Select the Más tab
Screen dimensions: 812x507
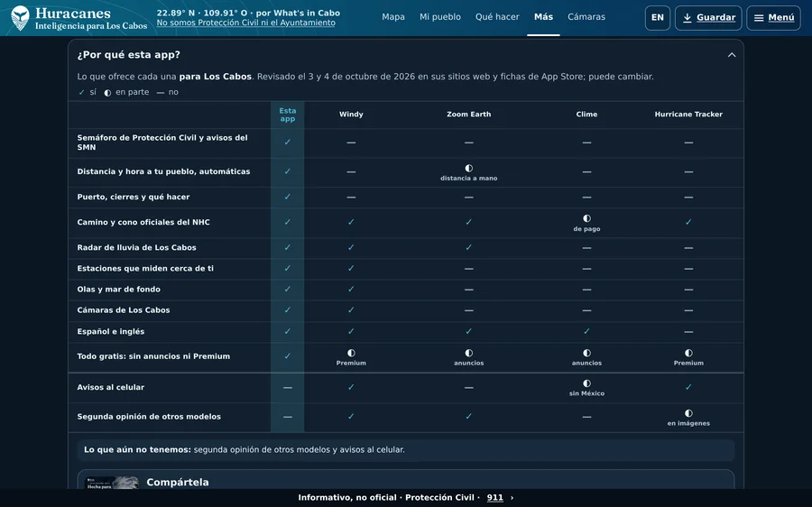pos(543,17)
